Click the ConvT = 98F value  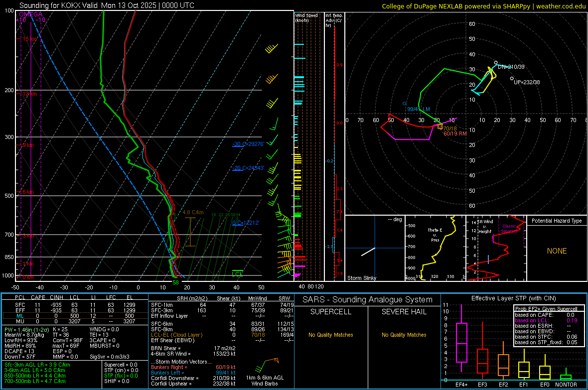pyautogui.click(x=67, y=341)
